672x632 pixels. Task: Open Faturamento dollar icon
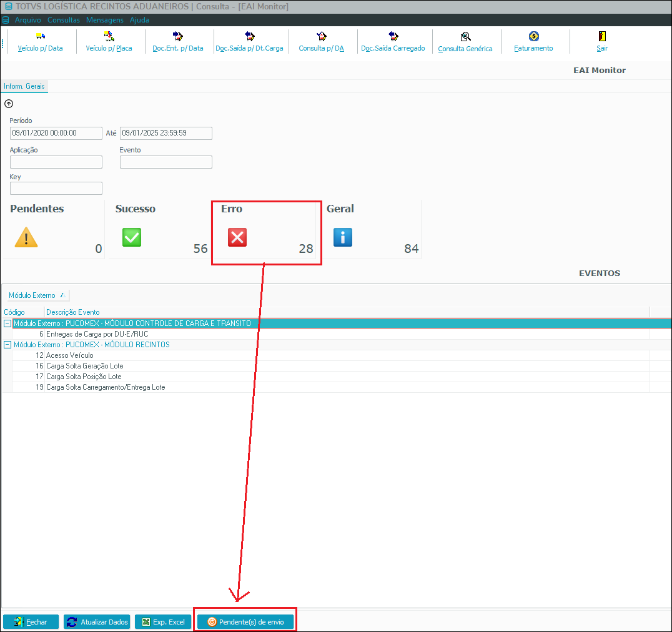coord(533,36)
